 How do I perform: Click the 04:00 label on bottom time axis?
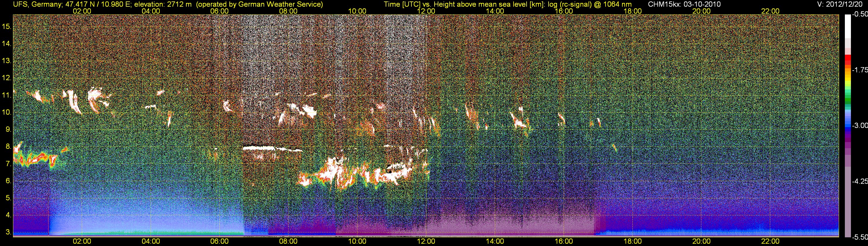pyautogui.click(x=151, y=241)
